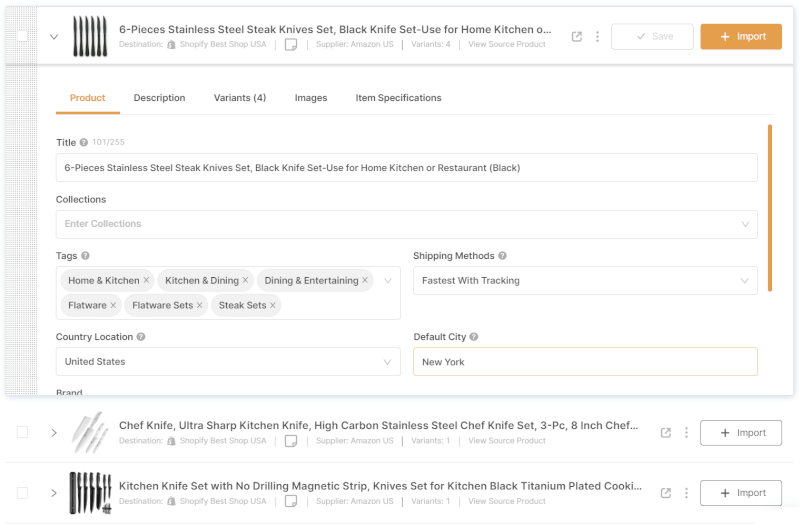Open three-dot menu for Steak Knives Set
The image size is (800, 526).
pos(597,37)
